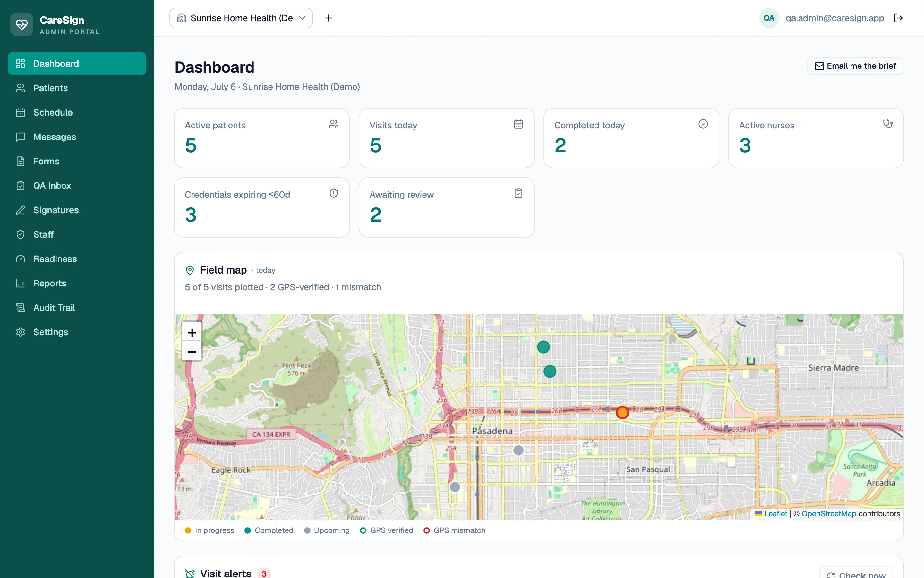The image size is (924, 578).
Task: Click the Visit alerts bell icon
Action: [x=190, y=574]
